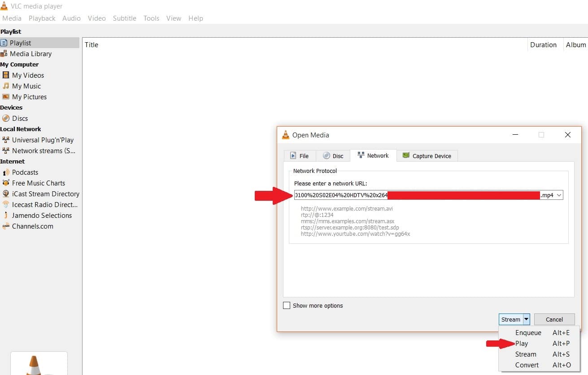Choose Stream from the dropdown menu
Viewport: 588px width, 375px height.
pyautogui.click(x=539, y=354)
